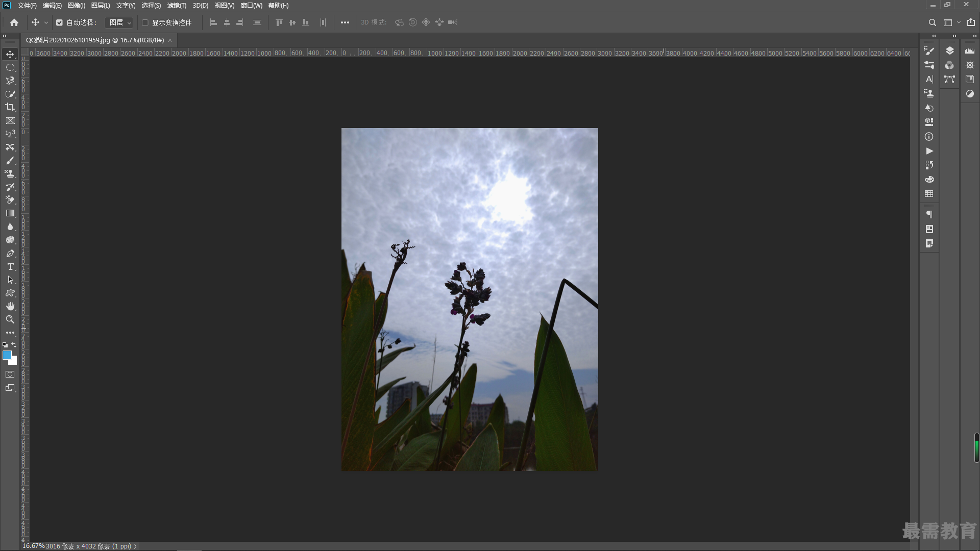This screenshot has height=551, width=980.
Task: Open the 选择(S) menu
Action: [151, 6]
